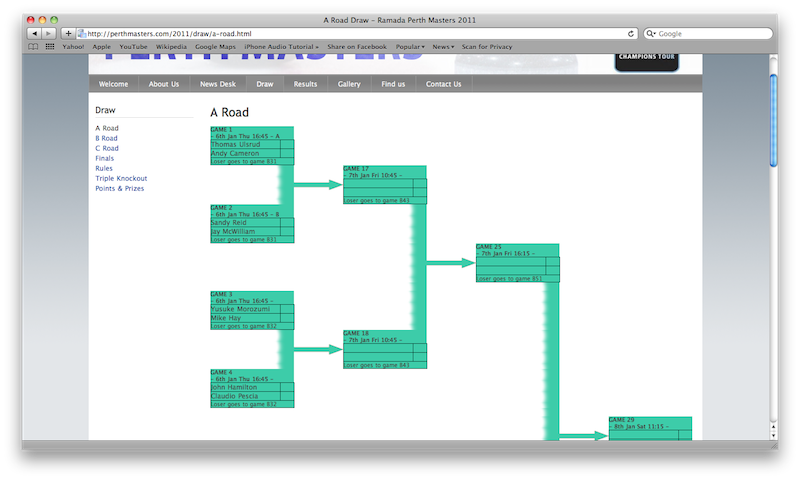
Task: Open Finals sidebar link
Action: 105,158
